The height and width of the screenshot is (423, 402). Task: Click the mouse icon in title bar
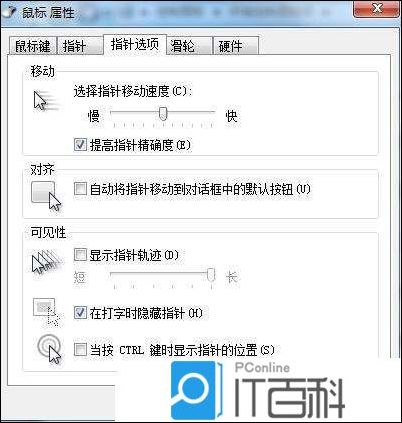(8, 12)
